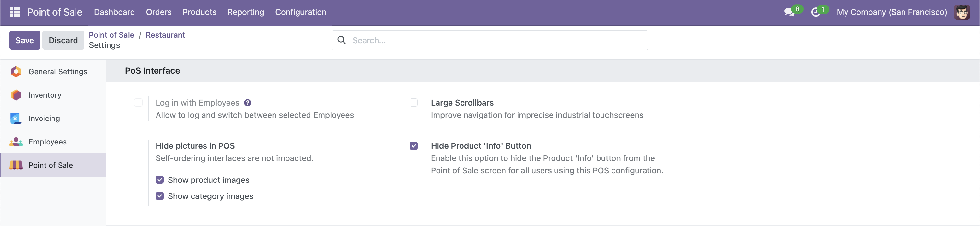The height and width of the screenshot is (226, 980).
Task: Select Employees settings in sidebar
Action: point(53,142)
